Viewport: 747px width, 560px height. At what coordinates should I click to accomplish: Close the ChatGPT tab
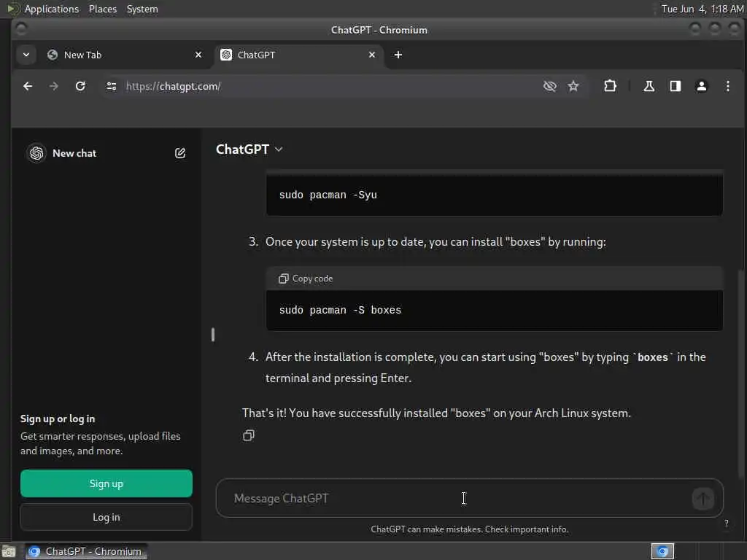tap(372, 55)
